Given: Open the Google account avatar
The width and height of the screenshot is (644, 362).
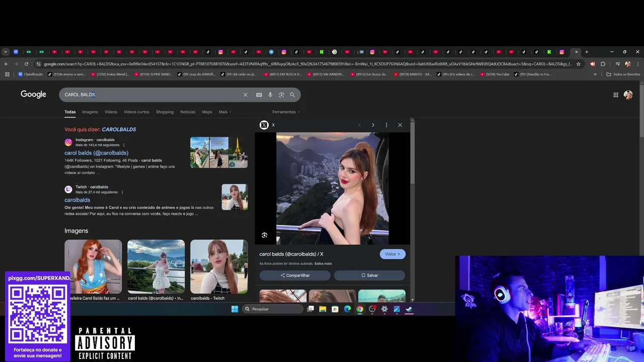Looking at the screenshot, I should pyautogui.click(x=628, y=95).
